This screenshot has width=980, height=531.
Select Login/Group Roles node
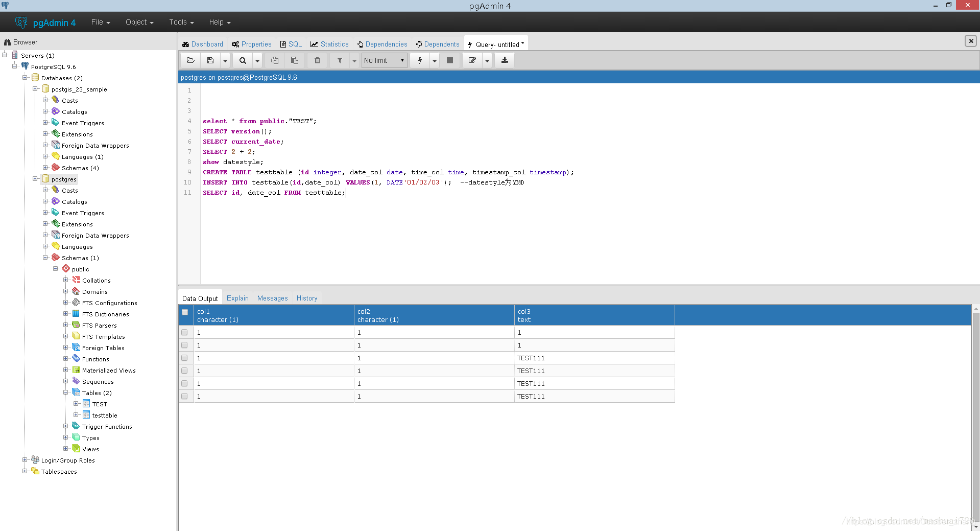click(68, 460)
